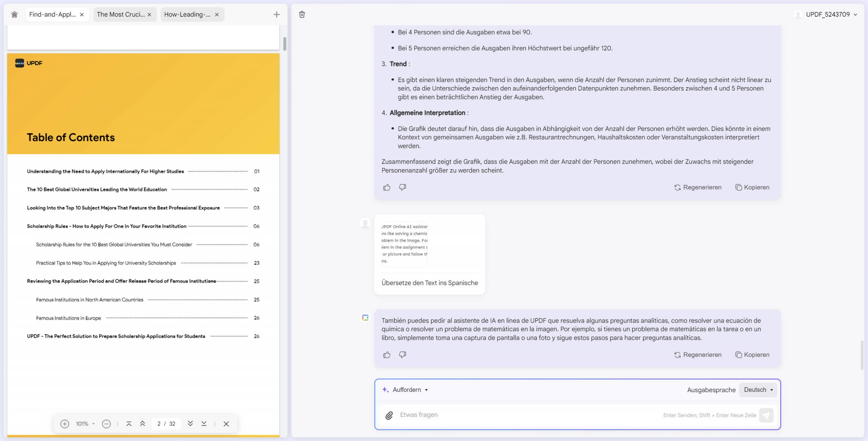Click the 'Ausgabesprache' label
Screen dimensions: 868x441
pyautogui.click(x=711, y=390)
